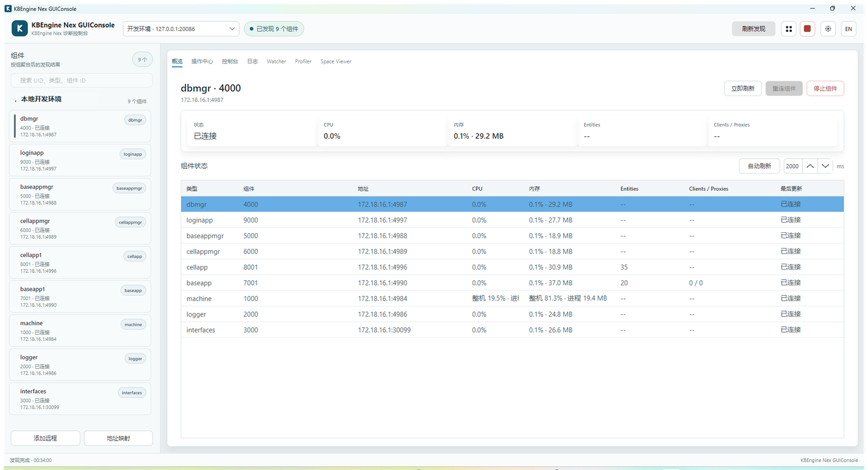The height and width of the screenshot is (470, 868).
Task: Click the 地址映射 button
Action: click(x=118, y=438)
